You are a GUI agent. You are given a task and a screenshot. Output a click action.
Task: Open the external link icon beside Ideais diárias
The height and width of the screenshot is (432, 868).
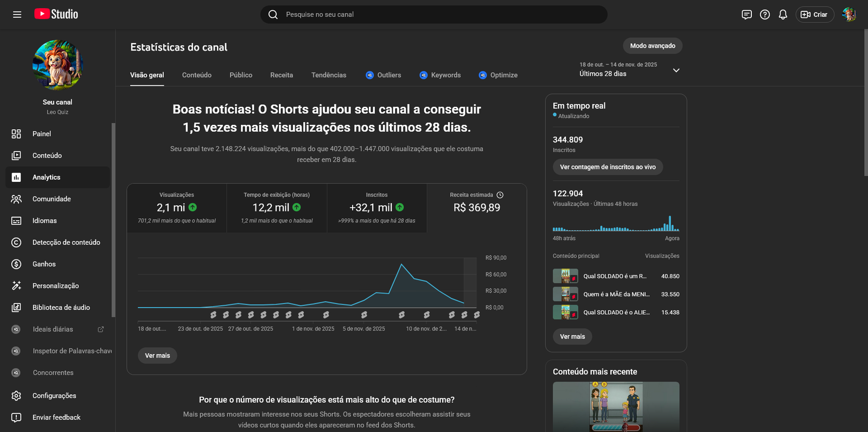click(100, 329)
